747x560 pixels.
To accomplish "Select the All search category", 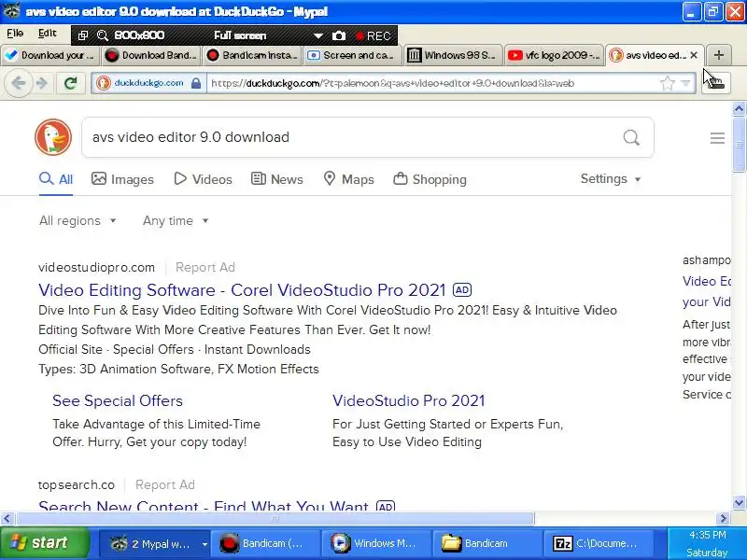I will click(x=56, y=179).
